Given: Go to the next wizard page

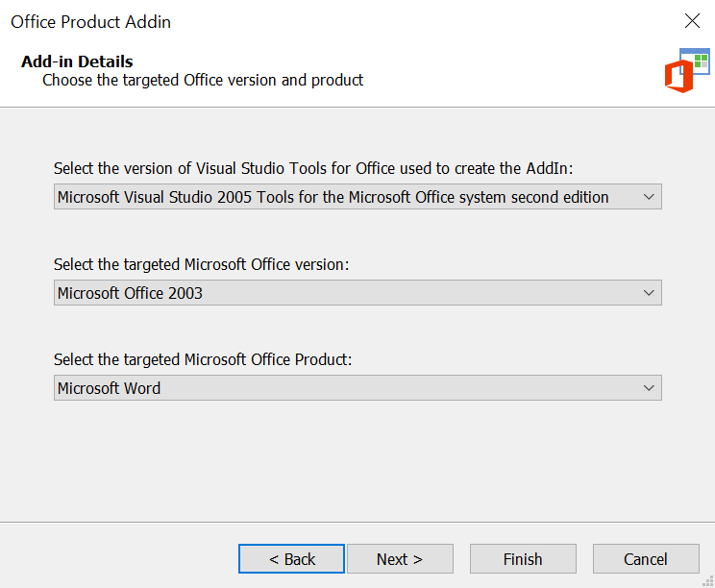Looking at the screenshot, I should (400, 559).
